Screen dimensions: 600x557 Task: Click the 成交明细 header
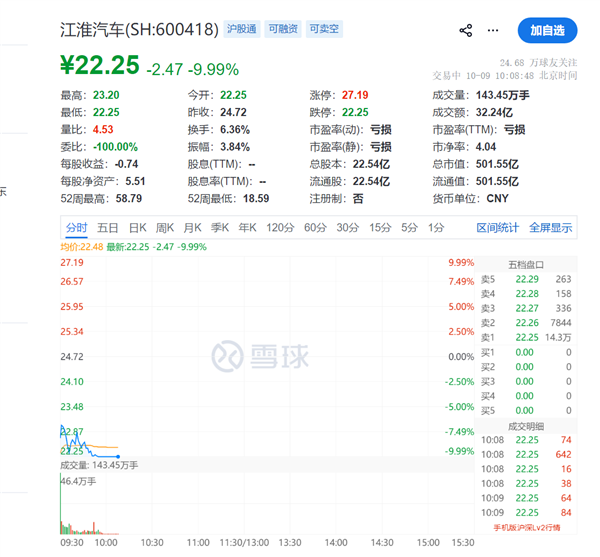click(526, 426)
